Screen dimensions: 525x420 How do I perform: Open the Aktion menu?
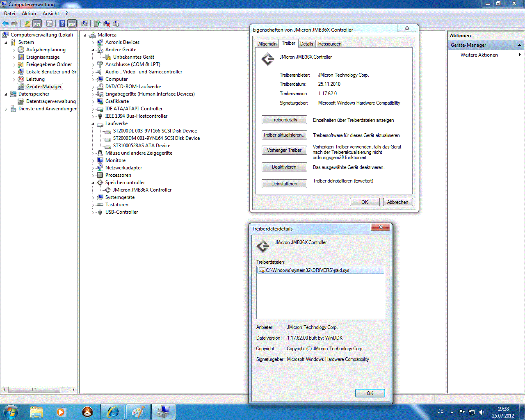(x=29, y=14)
